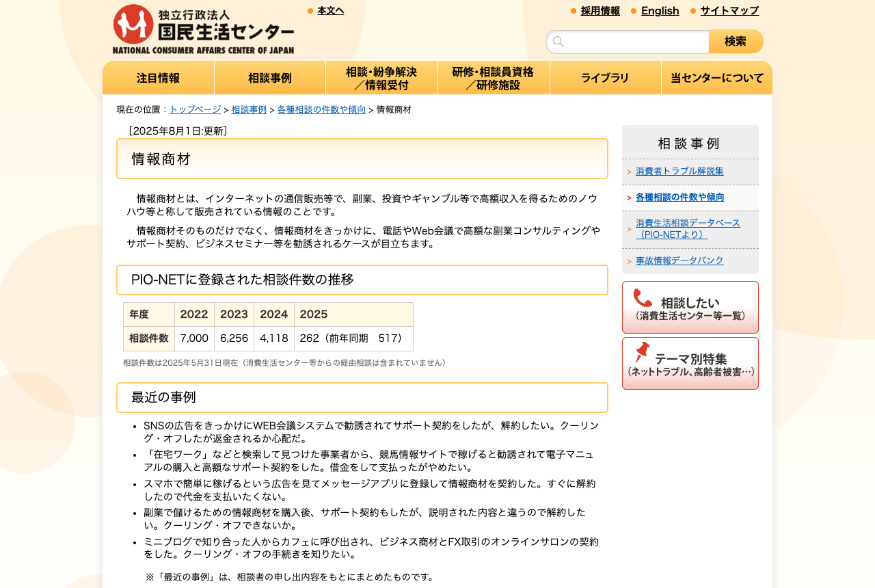
Task: Click the 2022 year column header
Action: [x=194, y=315]
